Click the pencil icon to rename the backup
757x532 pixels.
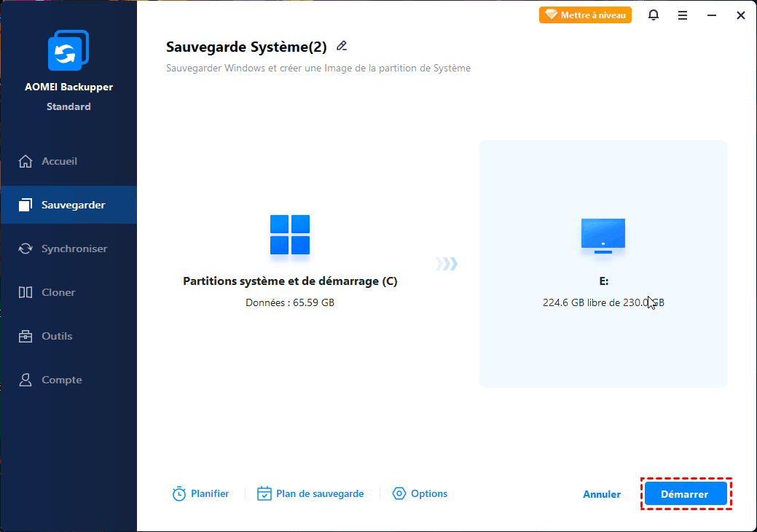click(342, 46)
